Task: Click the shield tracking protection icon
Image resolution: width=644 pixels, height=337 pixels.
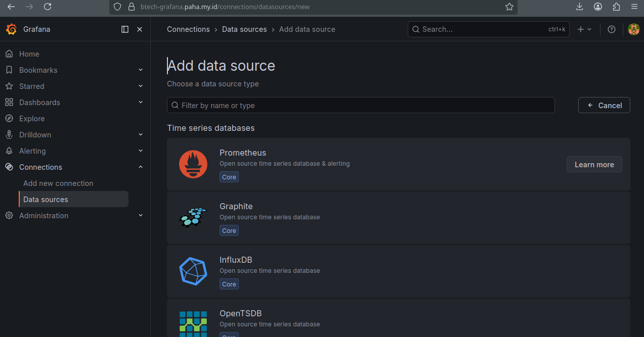Action: point(117,7)
